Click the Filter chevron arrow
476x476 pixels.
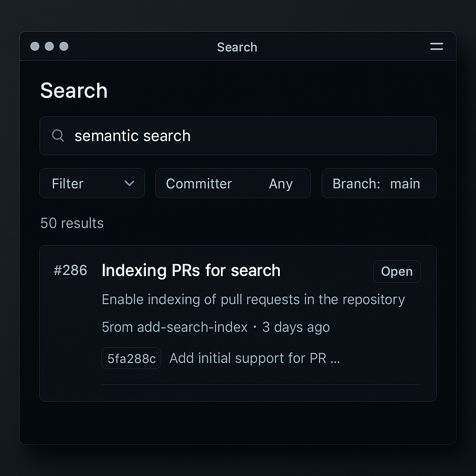pos(130,183)
